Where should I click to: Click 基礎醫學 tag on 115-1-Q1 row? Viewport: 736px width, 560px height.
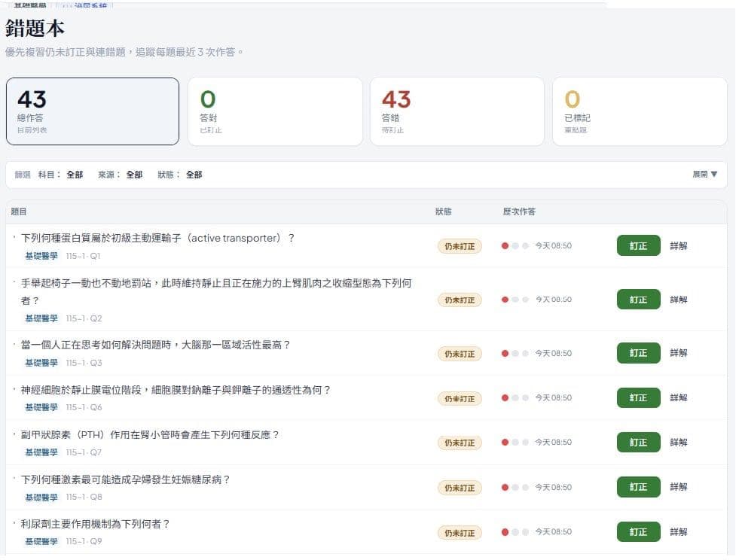click(41, 256)
